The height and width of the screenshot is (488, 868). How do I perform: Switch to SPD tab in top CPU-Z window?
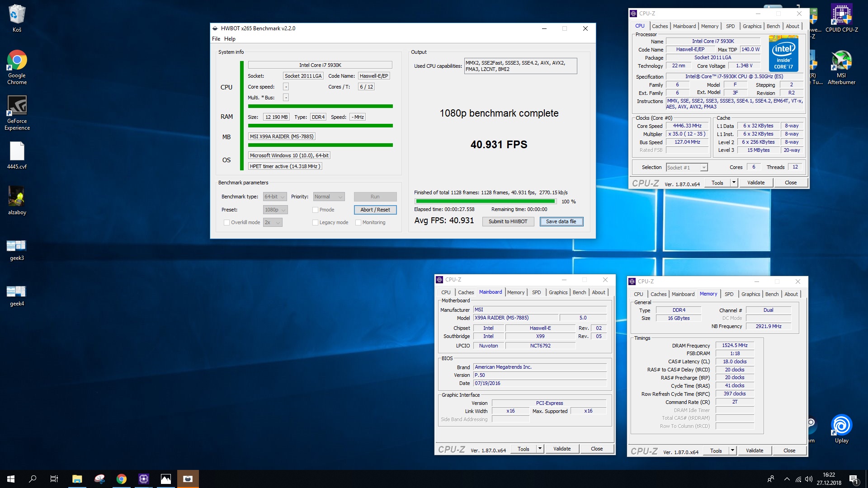point(730,26)
